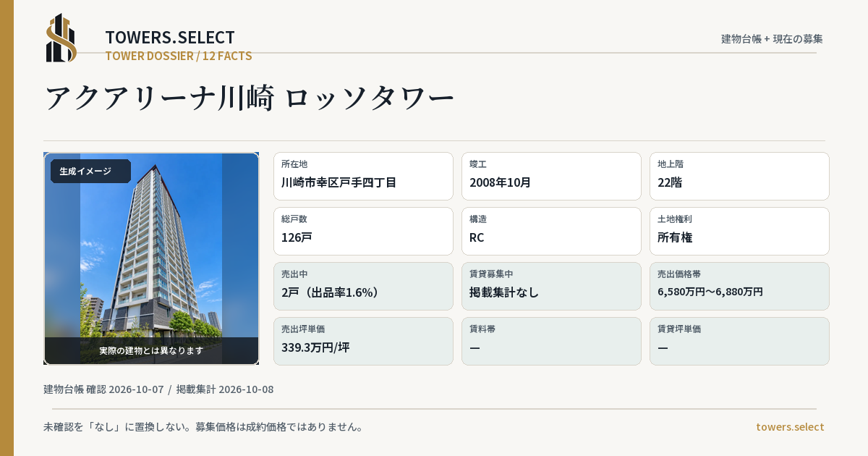Click the Towers.Select building logo icon
This screenshot has height=456, width=868.
coord(61,38)
